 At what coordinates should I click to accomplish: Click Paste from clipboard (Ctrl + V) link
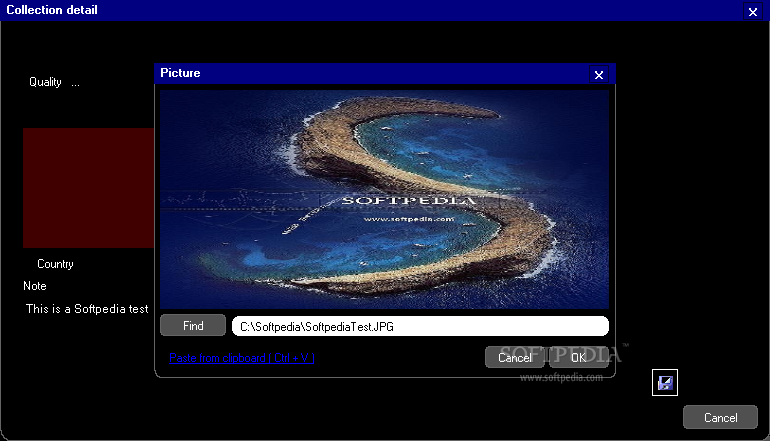click(242, 358)
